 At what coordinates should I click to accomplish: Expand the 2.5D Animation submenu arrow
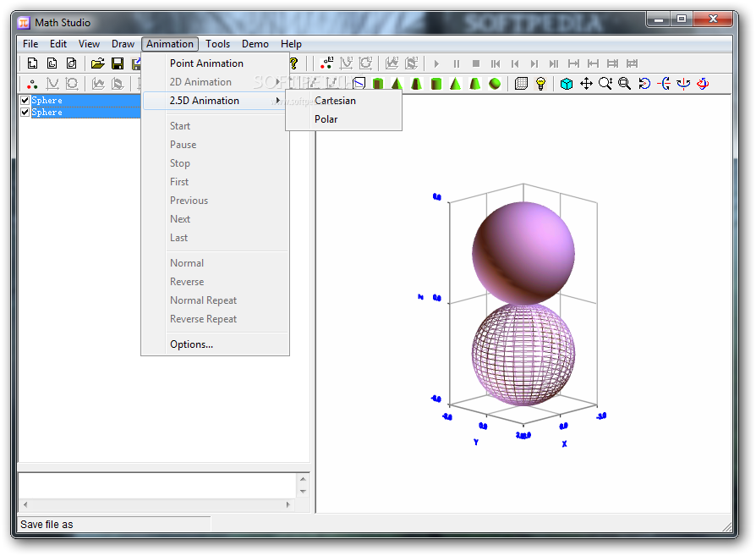tap(277, 101)
